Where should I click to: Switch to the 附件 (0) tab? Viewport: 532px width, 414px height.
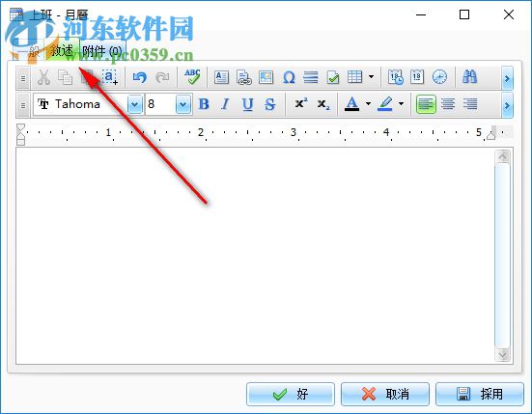pyautogui.click(x=102, y=51)
